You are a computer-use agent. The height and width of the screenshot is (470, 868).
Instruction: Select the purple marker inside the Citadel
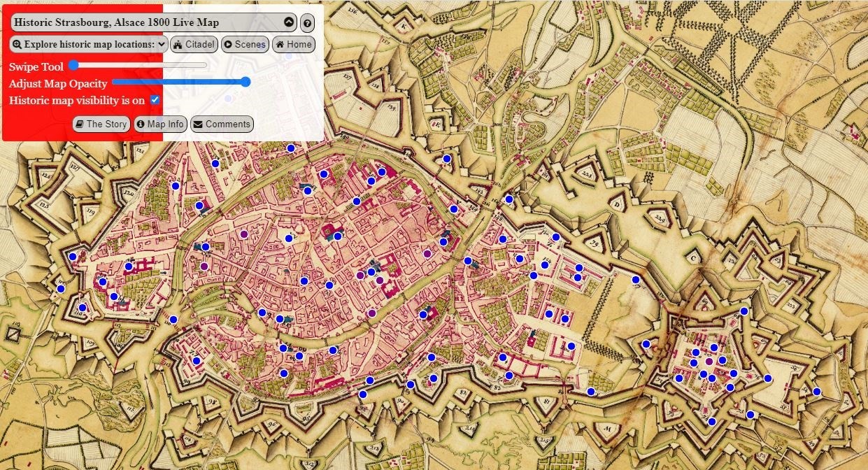click(709, 362)
